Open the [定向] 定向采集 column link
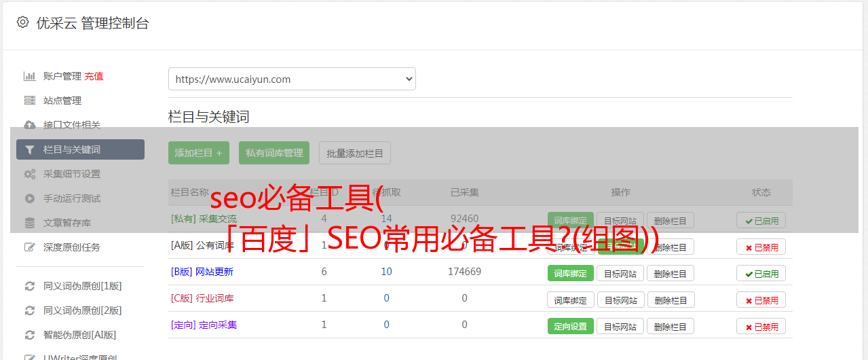 204,325
